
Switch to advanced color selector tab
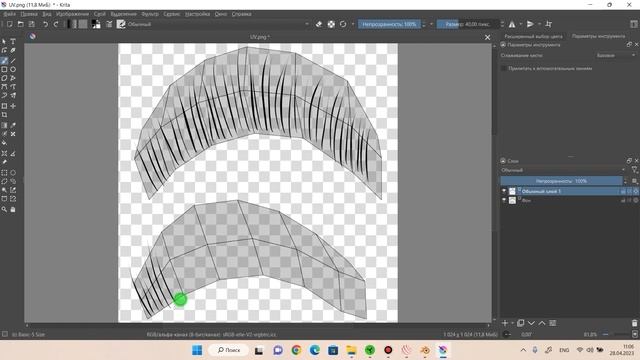click(533, 36)
